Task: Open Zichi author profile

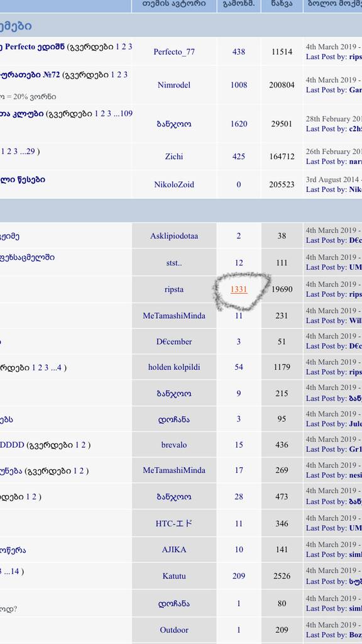Action: [174, 157]
